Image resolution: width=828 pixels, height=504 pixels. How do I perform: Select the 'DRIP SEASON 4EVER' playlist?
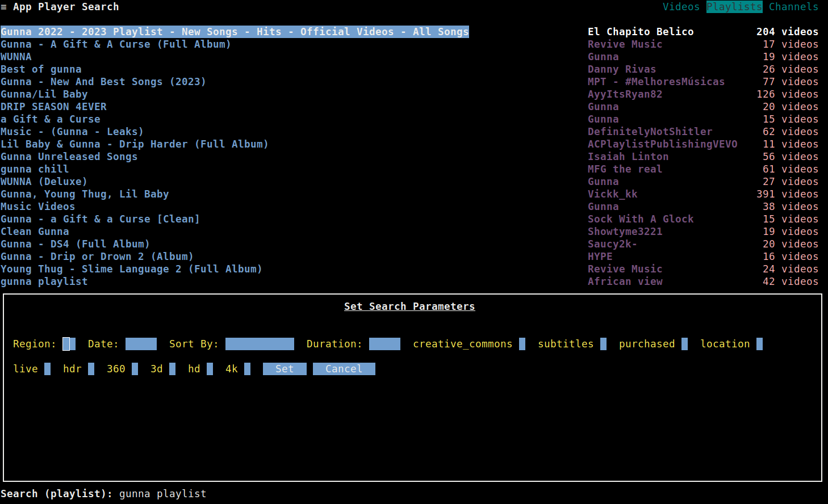click(x=53, y=107)
